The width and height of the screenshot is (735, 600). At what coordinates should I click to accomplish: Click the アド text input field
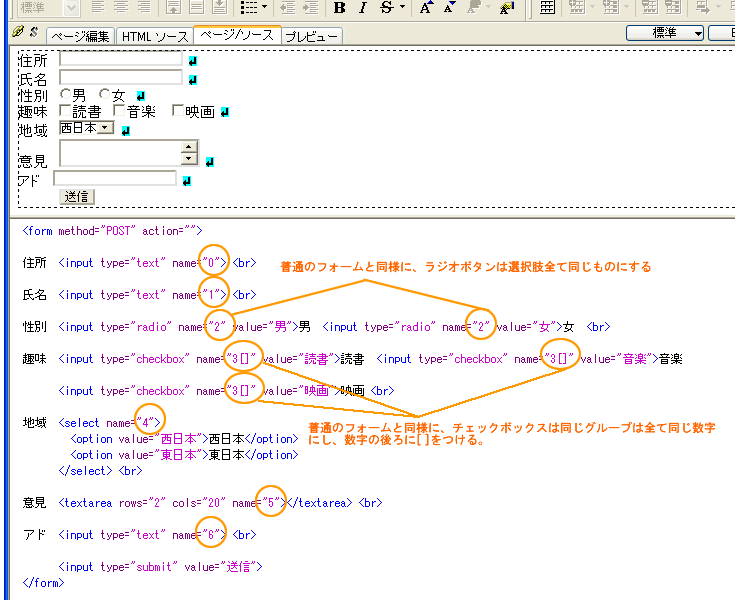point(115,179)
